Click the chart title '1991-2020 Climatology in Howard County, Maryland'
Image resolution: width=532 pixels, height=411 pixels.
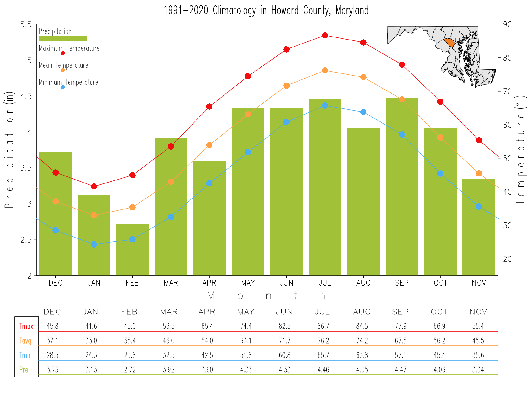pyautogui.click(x=266, y=11)
